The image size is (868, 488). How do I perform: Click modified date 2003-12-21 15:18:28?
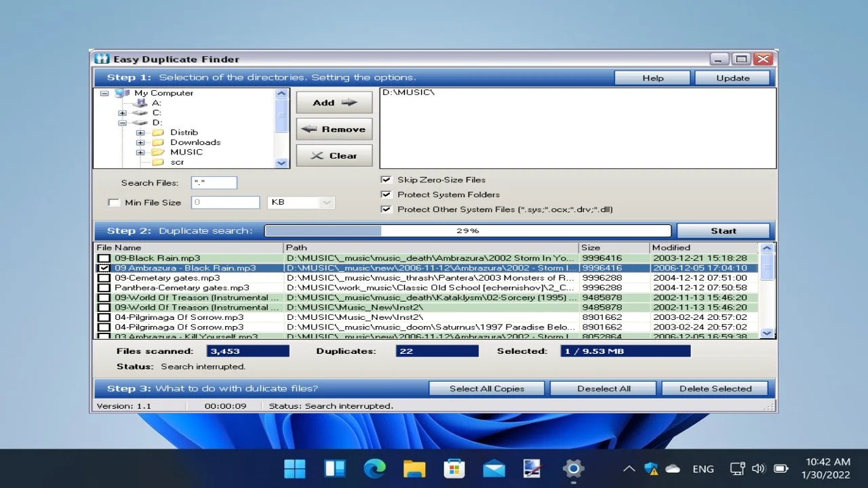(x=700, y=258)
